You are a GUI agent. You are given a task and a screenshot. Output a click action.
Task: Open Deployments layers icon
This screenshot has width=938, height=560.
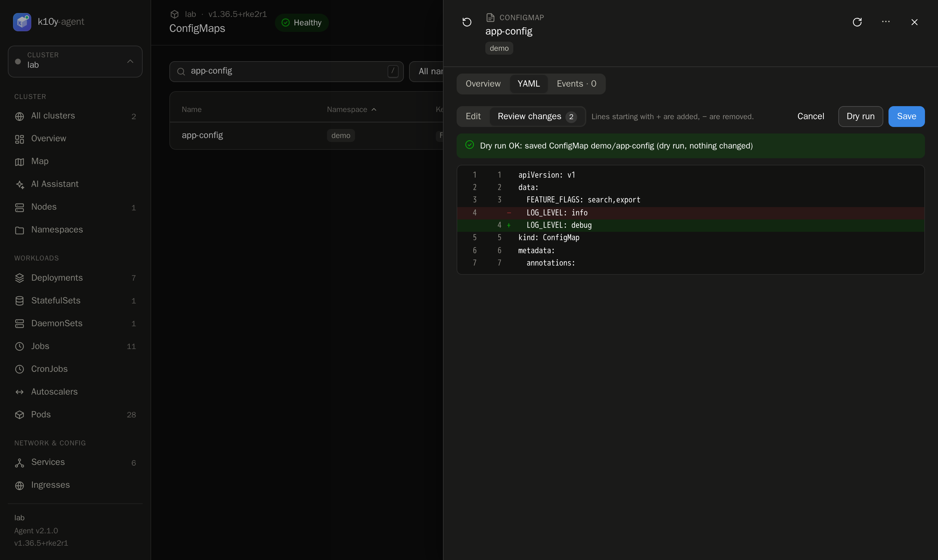pyautogui.click(x=20, y=278)
